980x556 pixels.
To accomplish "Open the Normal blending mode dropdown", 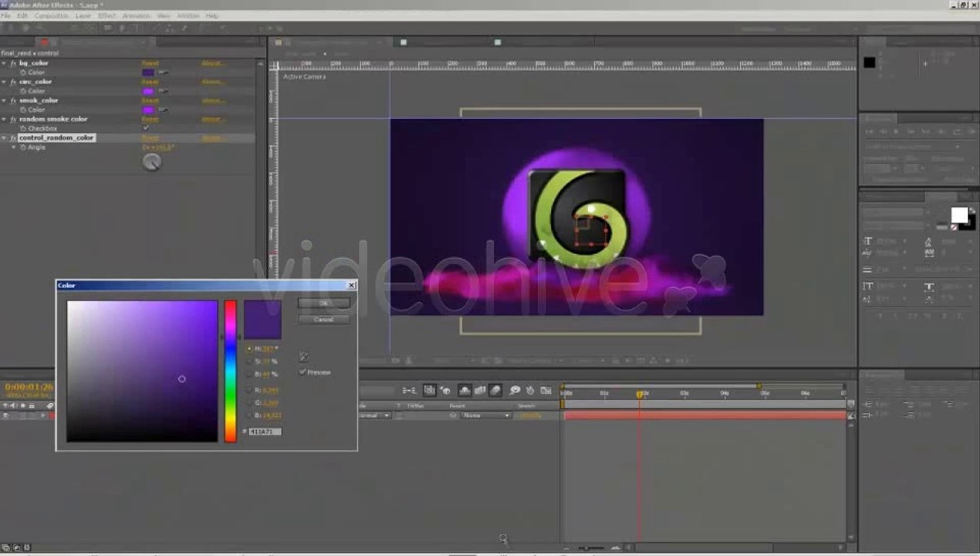I will (373, 415).
